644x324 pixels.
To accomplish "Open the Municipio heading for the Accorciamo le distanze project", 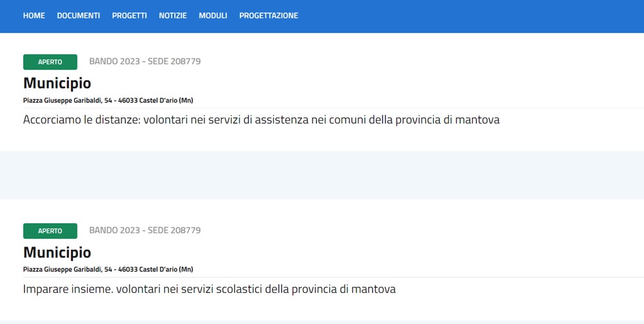I will click(x=57, y=83).
